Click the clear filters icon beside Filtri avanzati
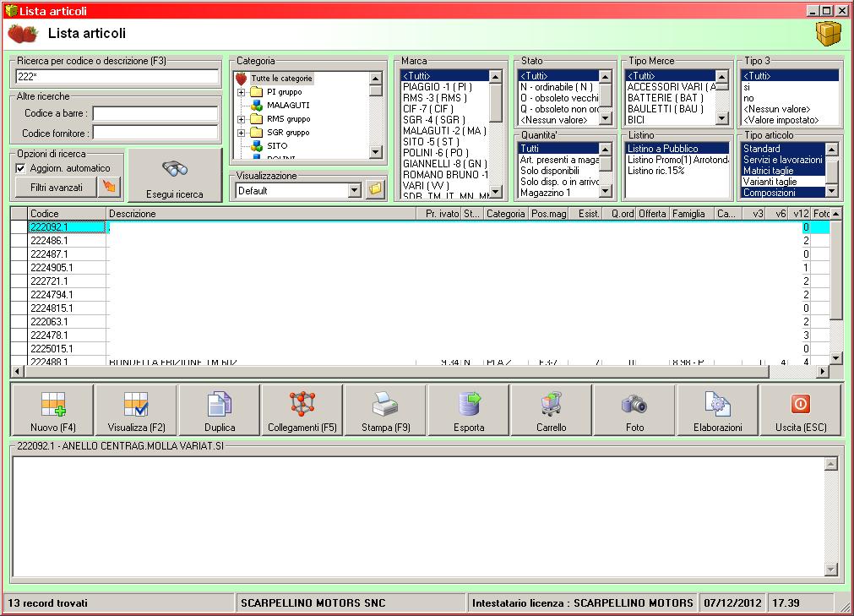Viewport: 854px width, 616px height. [x=110, y=187]
